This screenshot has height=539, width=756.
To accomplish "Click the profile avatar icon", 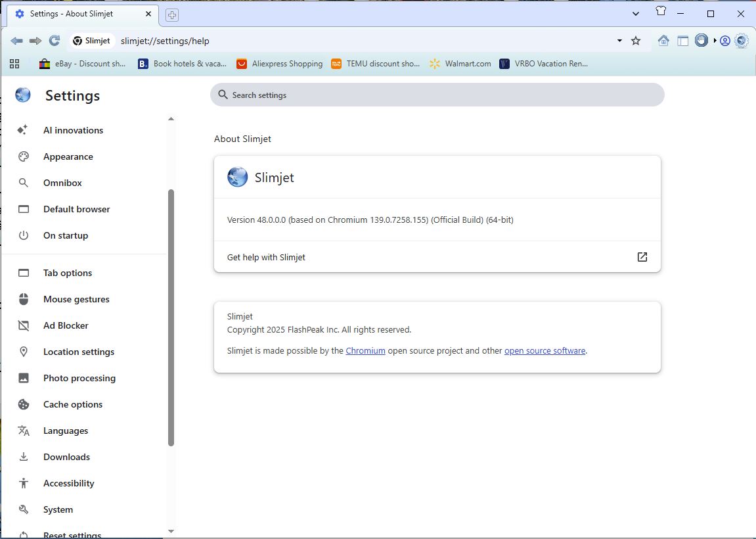I will point(725,41).
